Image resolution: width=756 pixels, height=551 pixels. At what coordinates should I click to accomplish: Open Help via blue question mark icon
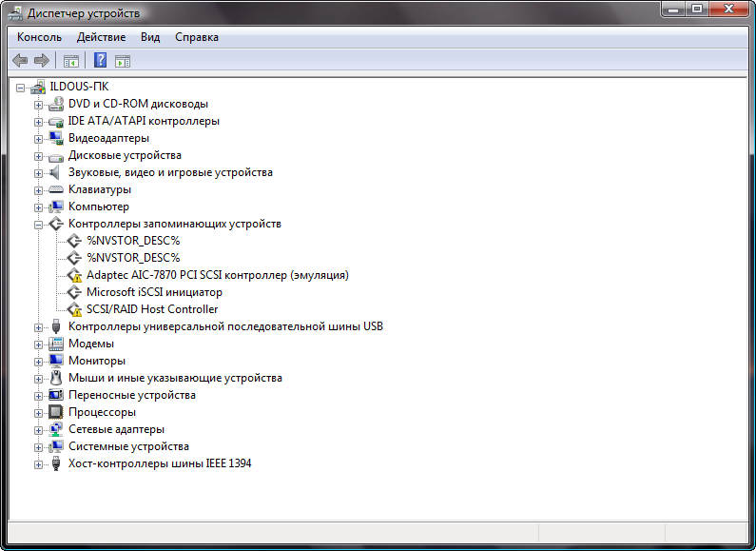(100, 61)
